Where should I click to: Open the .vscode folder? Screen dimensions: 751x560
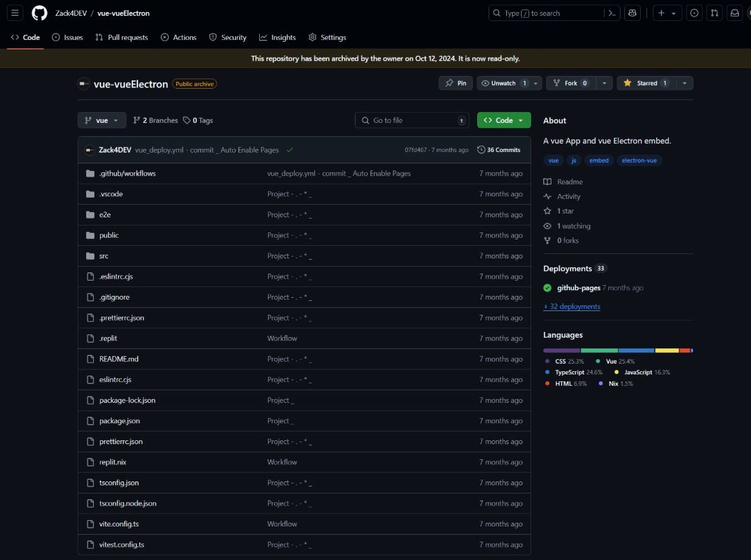pos(111,194)
